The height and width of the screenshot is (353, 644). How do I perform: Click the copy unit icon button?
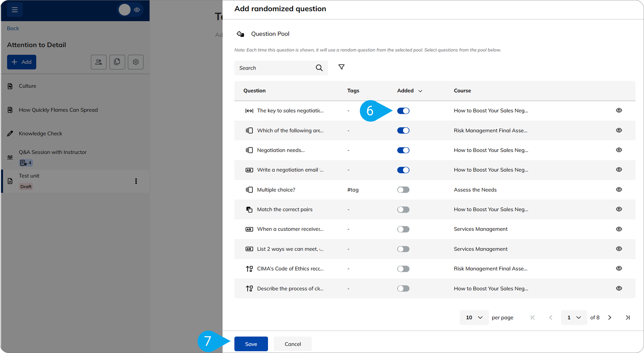117,62
